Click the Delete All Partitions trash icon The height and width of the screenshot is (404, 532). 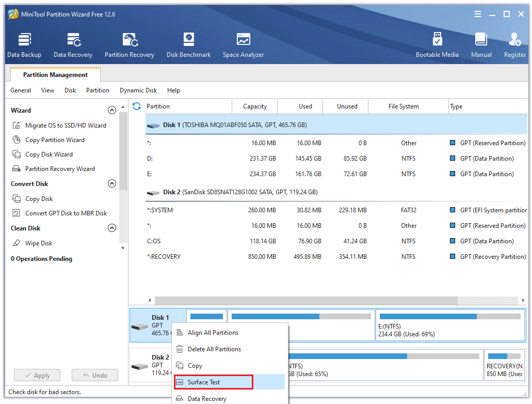click(x=180, y=349)
